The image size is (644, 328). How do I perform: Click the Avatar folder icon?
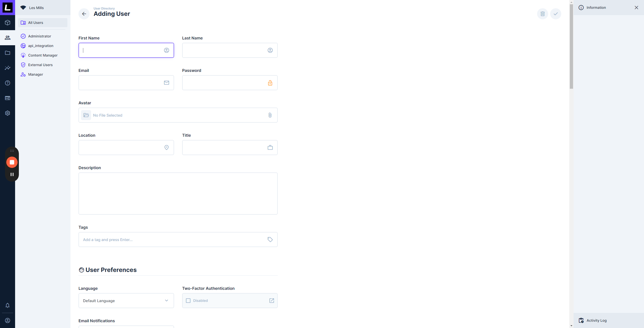[86, 115]
